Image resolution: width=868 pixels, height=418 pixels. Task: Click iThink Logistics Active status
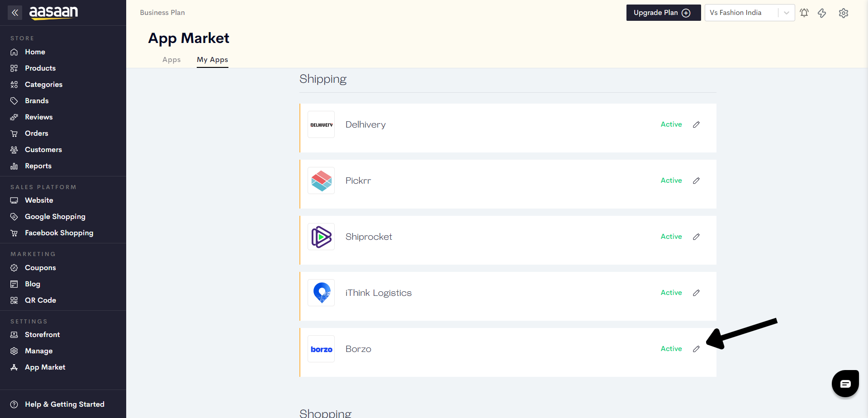pos(671,293)
